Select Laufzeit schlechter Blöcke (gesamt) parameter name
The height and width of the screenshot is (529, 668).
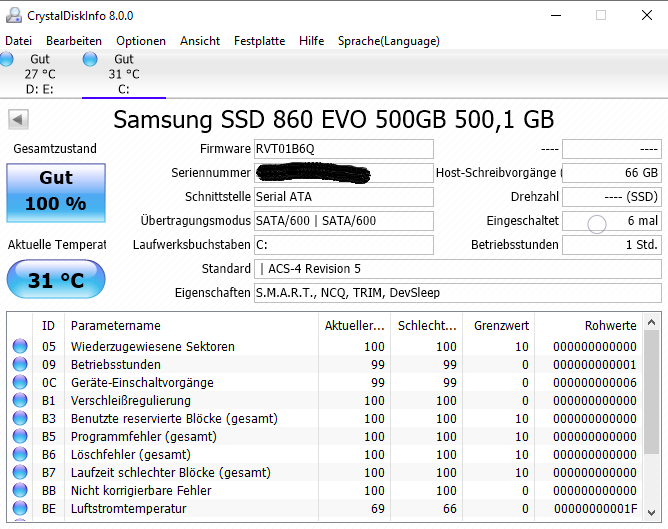[x=170, y=472]
